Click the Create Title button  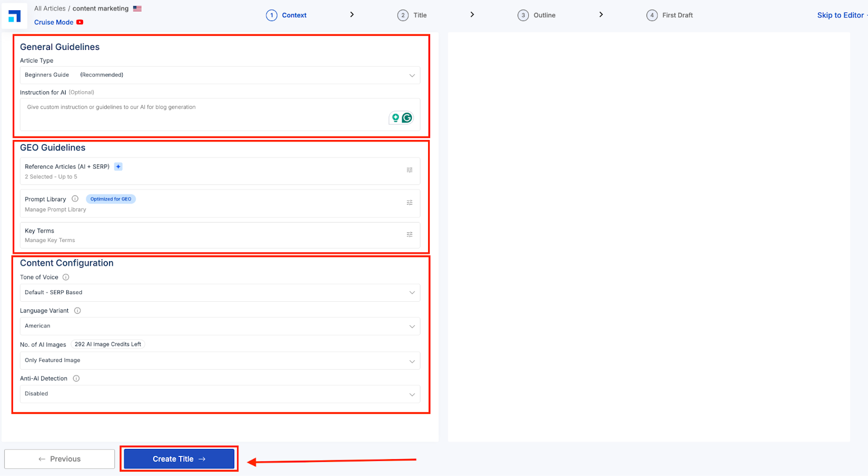pyautogui.click(x=179, y=459)
